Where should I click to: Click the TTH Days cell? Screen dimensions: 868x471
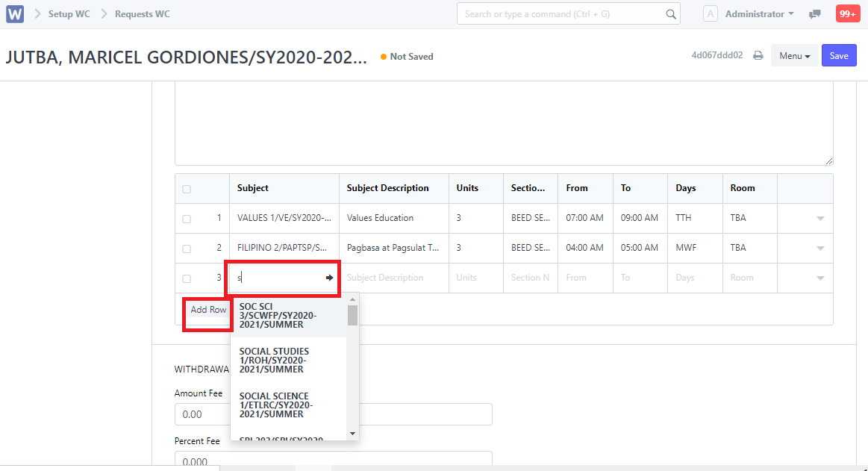click(x=696, y=218)
